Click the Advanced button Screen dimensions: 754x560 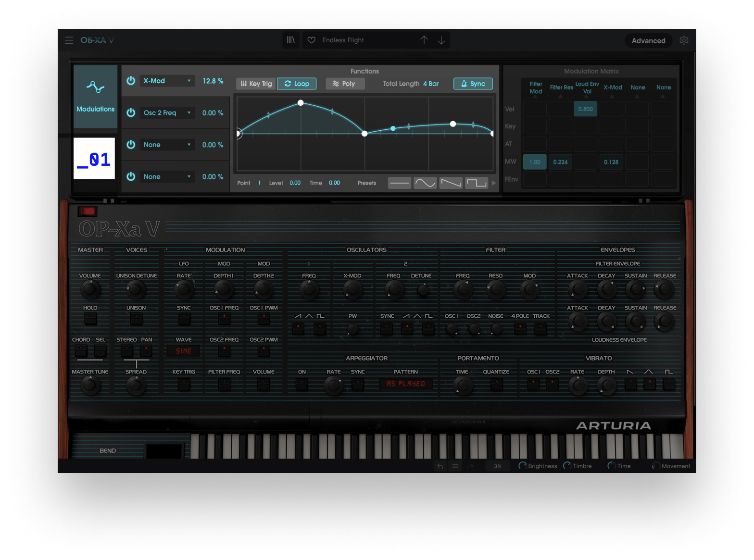pos(648,41)
